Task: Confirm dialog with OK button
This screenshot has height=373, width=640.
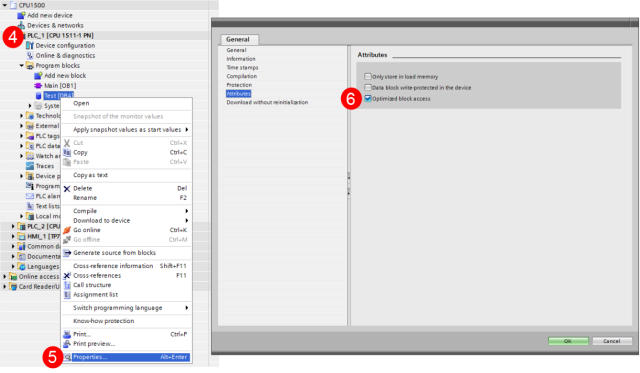Action: point(568,341)
